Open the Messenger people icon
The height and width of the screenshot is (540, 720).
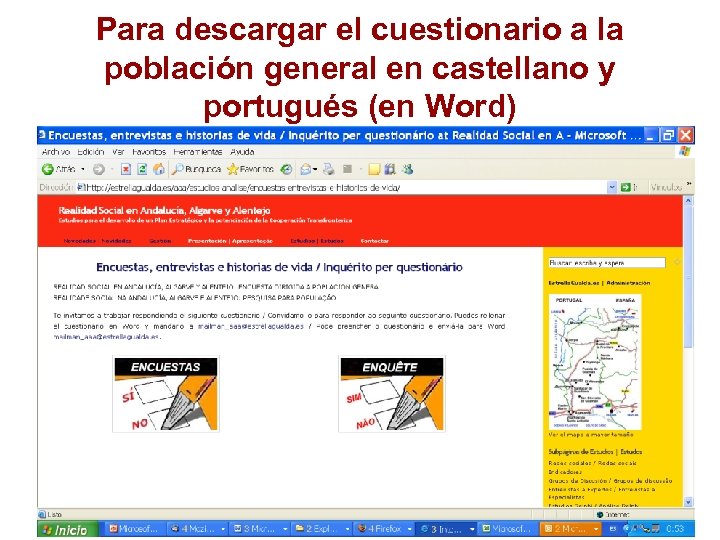[x=407, y=169]
